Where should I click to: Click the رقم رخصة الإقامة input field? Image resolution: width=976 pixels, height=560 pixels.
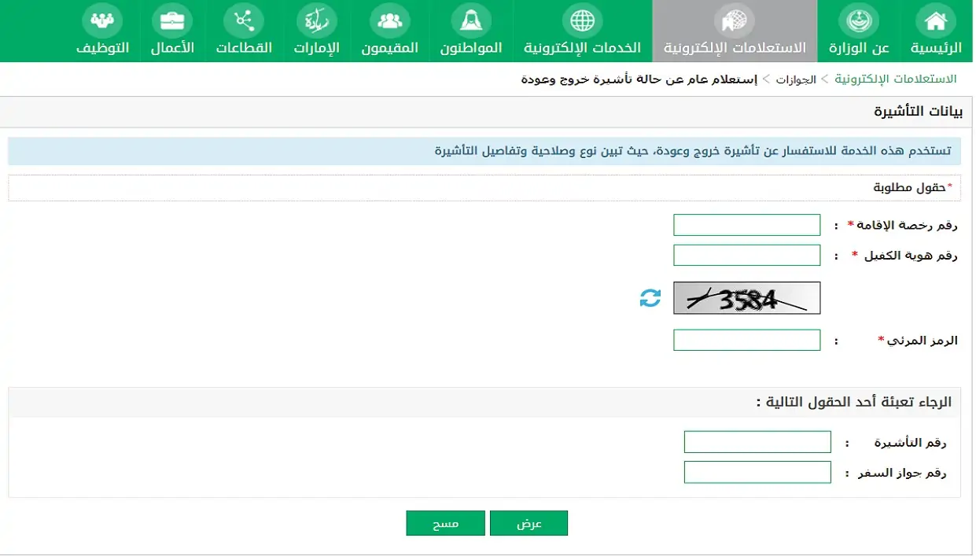tap(746, 224)
